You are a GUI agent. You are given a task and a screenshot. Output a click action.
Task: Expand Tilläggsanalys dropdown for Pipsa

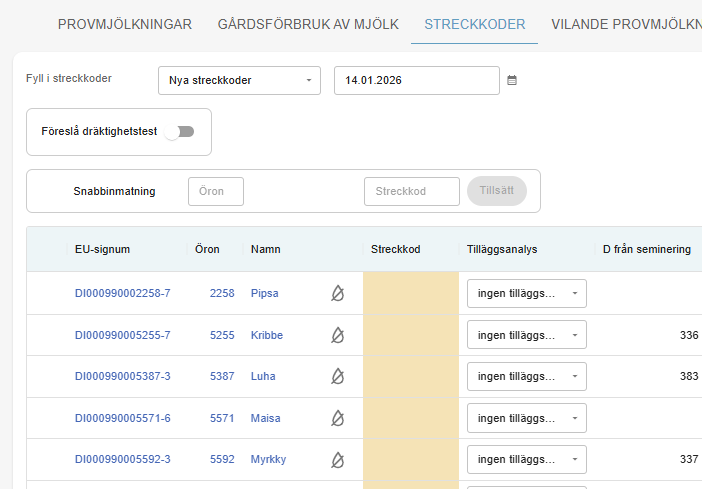coord(526,293)
